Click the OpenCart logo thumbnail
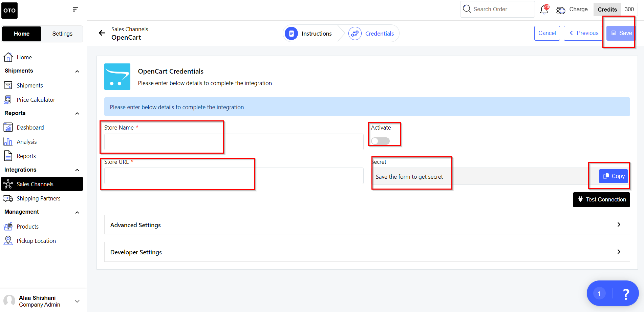The height and width of the screenshot is (312, 644). click(117, 77)
